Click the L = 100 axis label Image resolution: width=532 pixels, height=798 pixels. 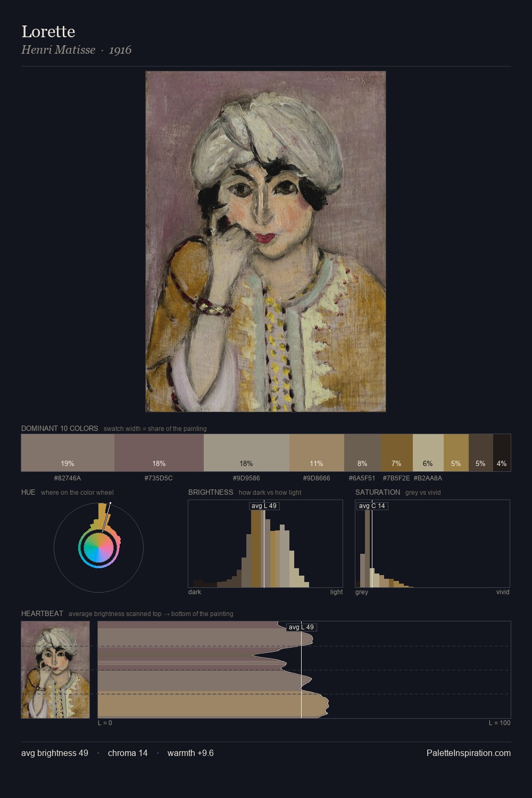(500, 723)
